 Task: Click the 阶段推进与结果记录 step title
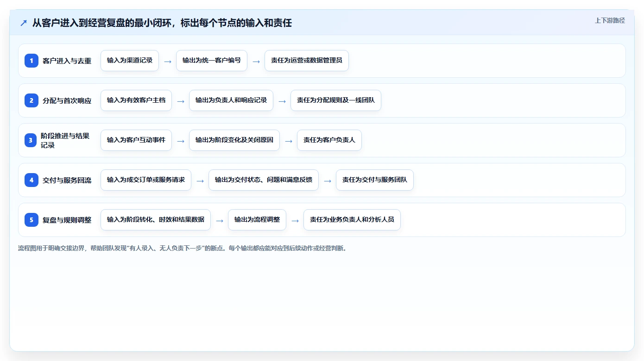tap(65, 140)
